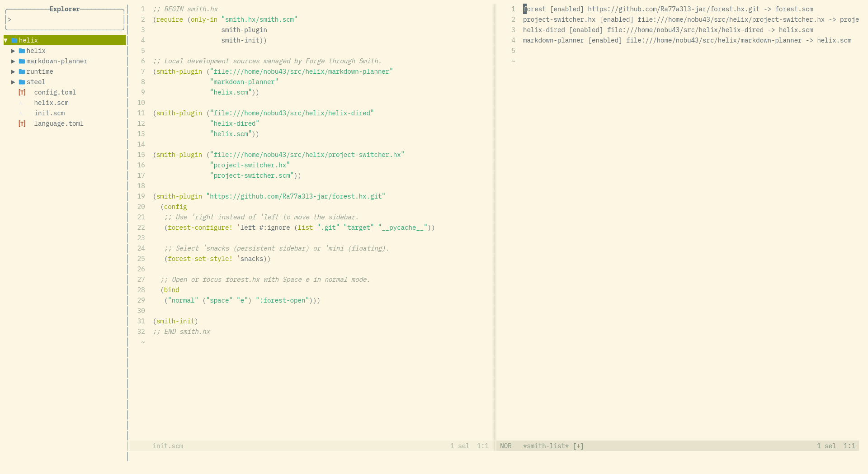The width and height of the screenshot is (868, 474).
Task: Click the init.scm filename in the statusline
Action: [x=168, y=446]
